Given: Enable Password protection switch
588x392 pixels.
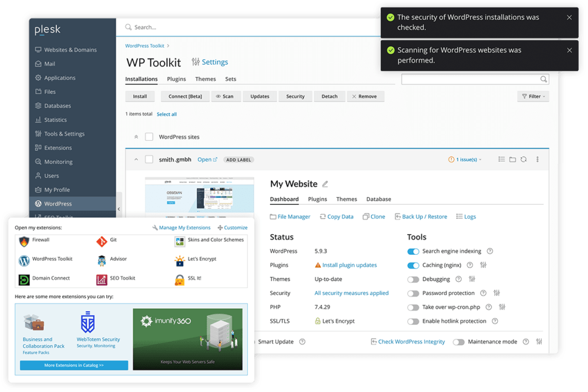Looking at the screenshot, I should (413, 293).
